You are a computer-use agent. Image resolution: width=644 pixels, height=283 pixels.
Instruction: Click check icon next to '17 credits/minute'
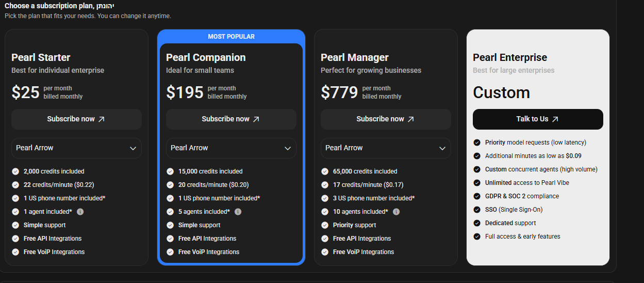tap(325, 185)
